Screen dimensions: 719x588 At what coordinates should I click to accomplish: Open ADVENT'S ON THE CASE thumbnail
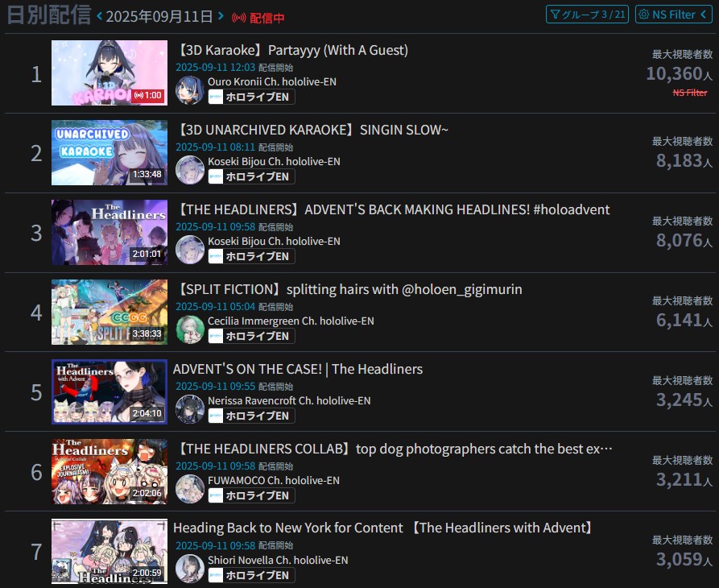(110, 392)
